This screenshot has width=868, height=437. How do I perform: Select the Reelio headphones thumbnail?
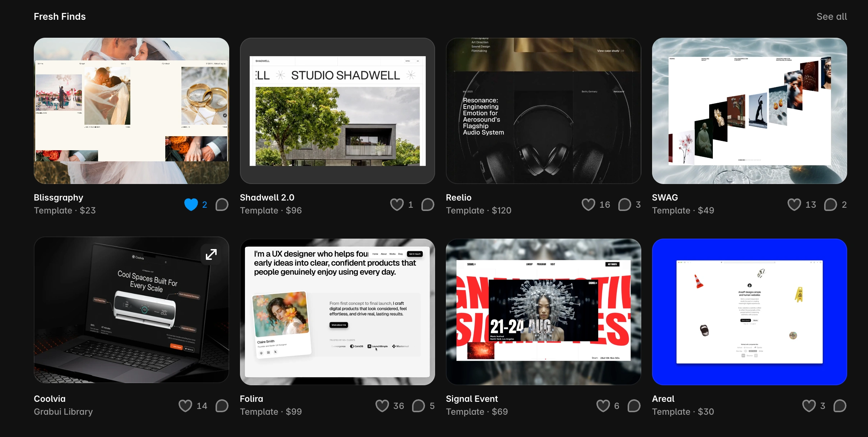(544, 111)
